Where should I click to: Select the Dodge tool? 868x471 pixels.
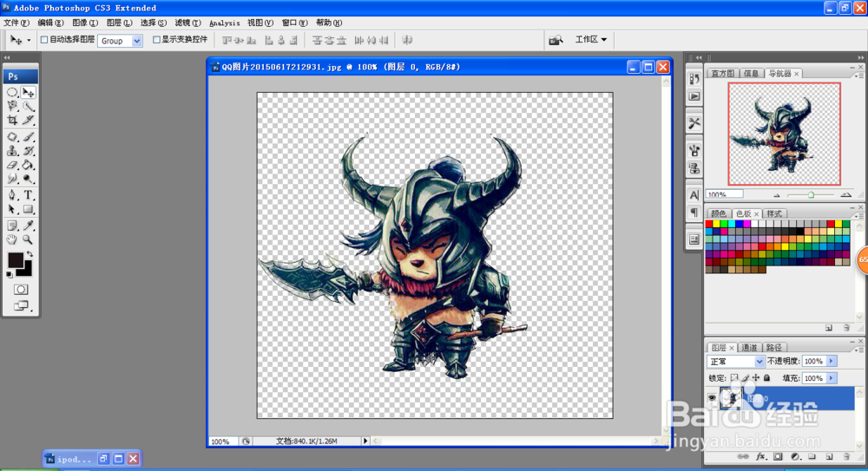tap(29, 179)
